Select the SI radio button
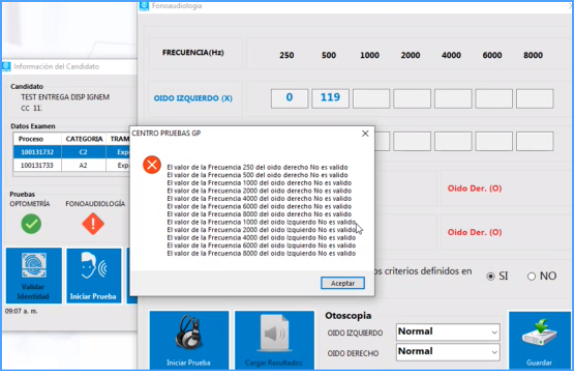This screenshot has width=574, height=371. 491,276
